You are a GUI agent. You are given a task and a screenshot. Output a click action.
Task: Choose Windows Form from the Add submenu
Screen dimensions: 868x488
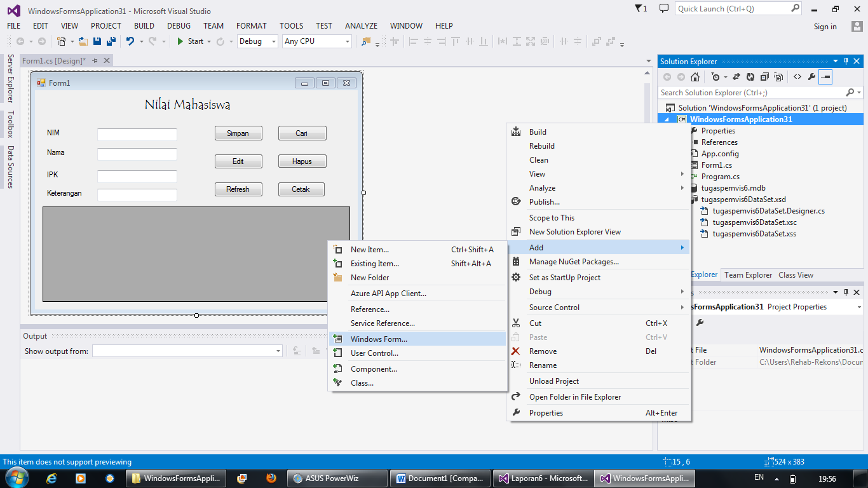[x=377, y=337]
